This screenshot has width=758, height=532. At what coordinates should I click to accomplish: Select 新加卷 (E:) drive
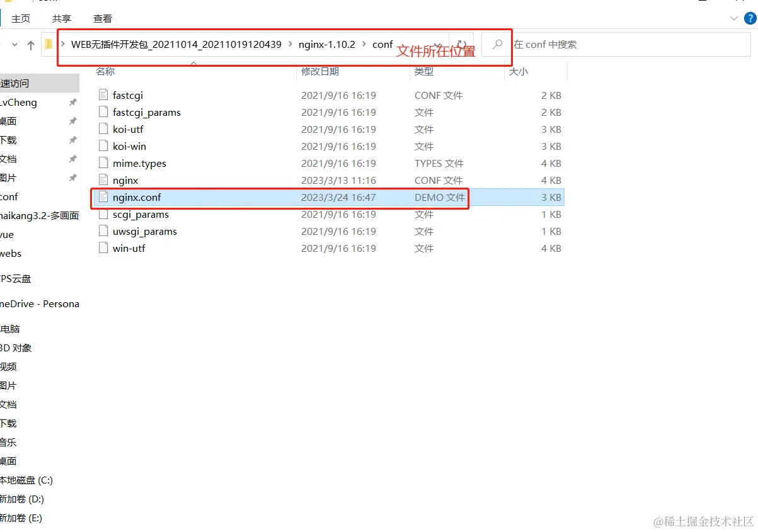click(21, 518)
